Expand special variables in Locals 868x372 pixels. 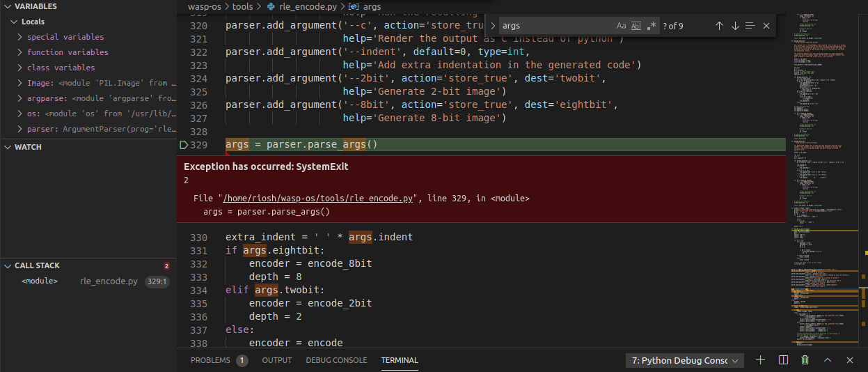65,37
